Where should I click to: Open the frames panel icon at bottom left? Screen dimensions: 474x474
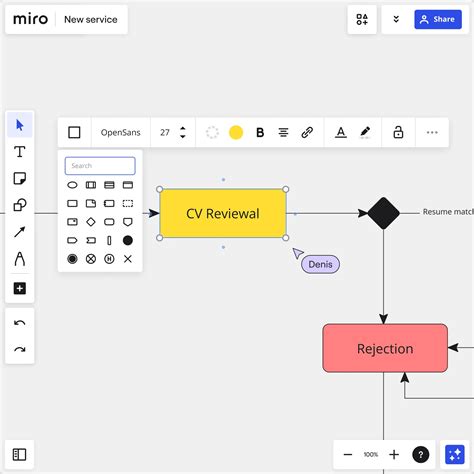click(x=19, y=455)
